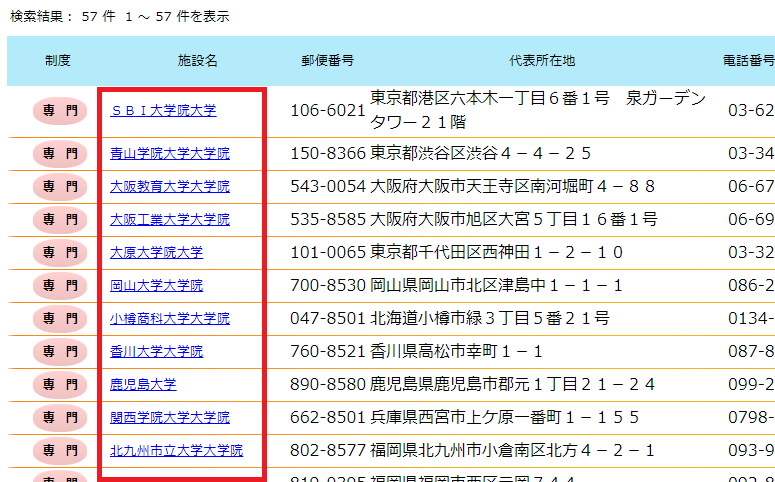
Task: Click the 郵便番号 column header
Action: click(x=328, y=61)
